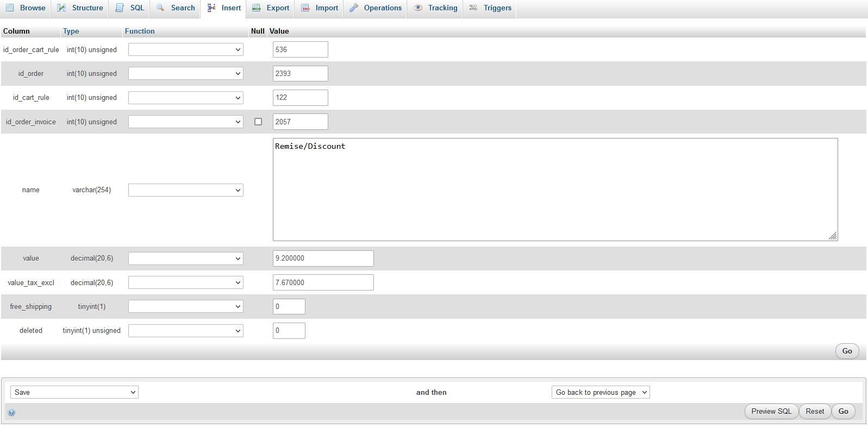Viewport: 868px width, 435px height.
Task: Click the Import tab icon
Action: [x=305, y=8]
